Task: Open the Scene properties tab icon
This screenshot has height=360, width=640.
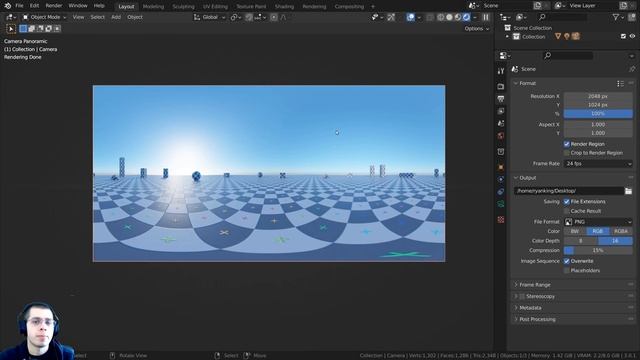Action: click(501, 123)
